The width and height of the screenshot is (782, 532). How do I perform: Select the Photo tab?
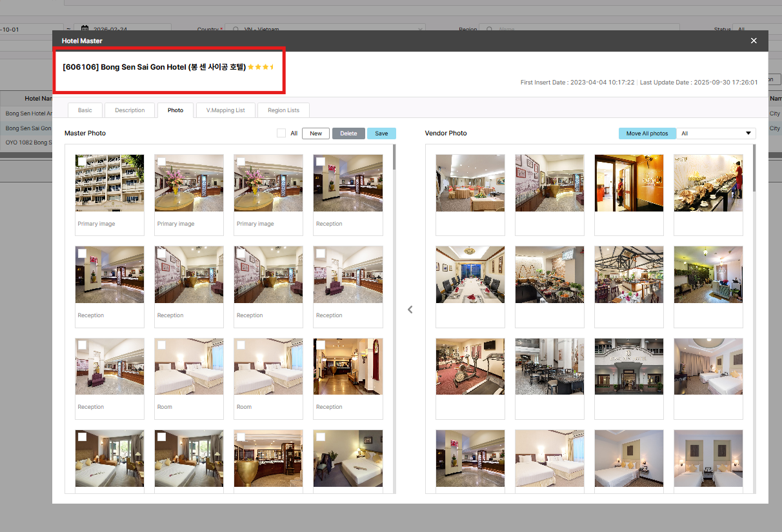click(x=175, y=110)
